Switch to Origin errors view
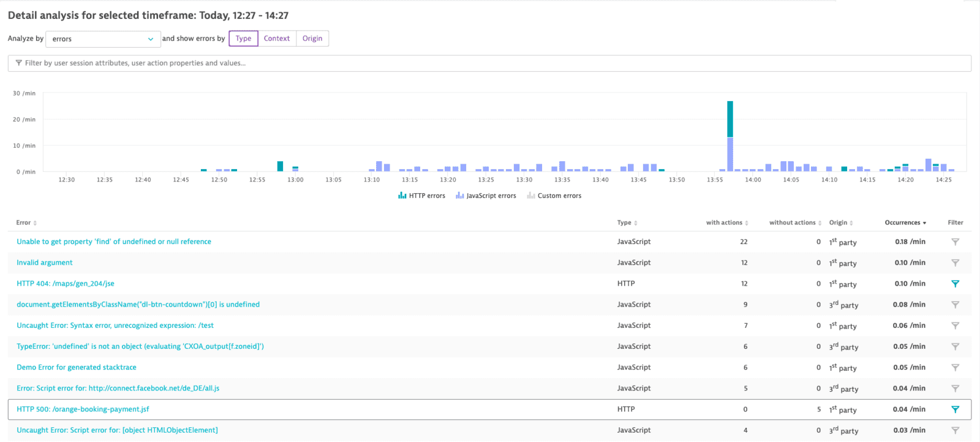 coord(312,39)
